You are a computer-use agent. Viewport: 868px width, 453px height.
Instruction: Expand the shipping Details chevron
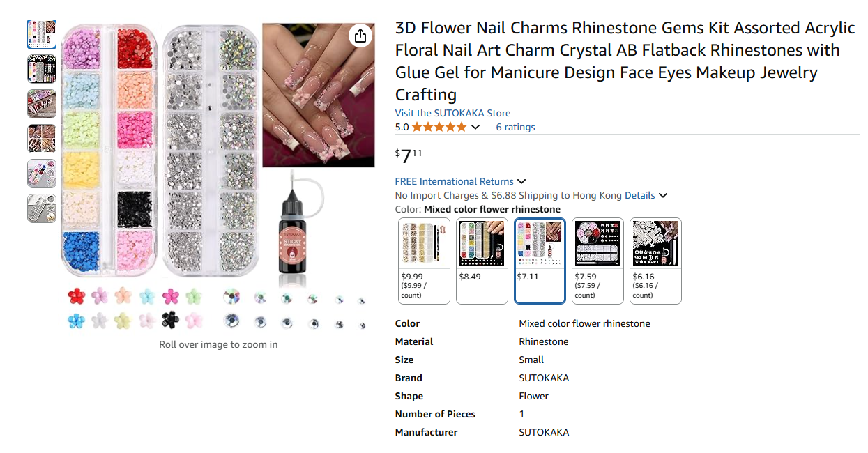[662, 196]
